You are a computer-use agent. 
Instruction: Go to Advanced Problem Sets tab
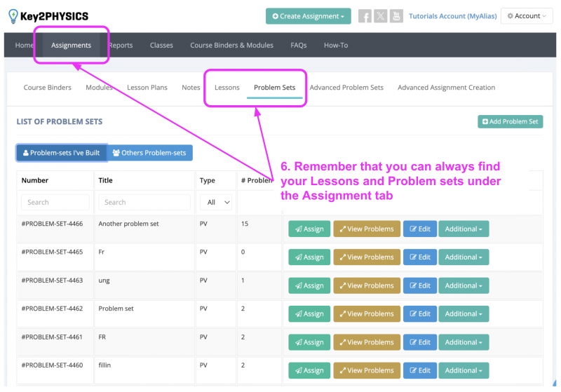tap(346, 88)
